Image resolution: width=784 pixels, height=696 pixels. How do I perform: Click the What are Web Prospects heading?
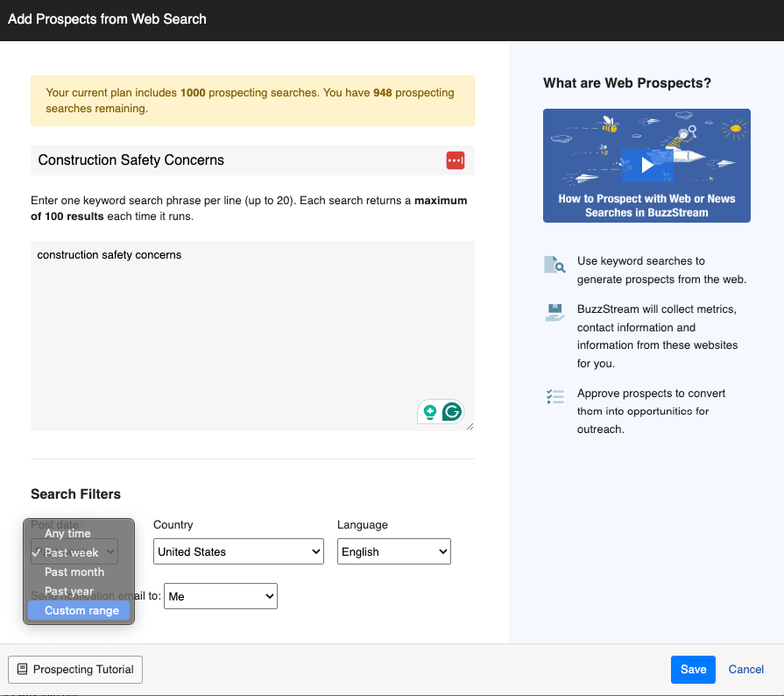pyautogui.click(x=627, y=83)
